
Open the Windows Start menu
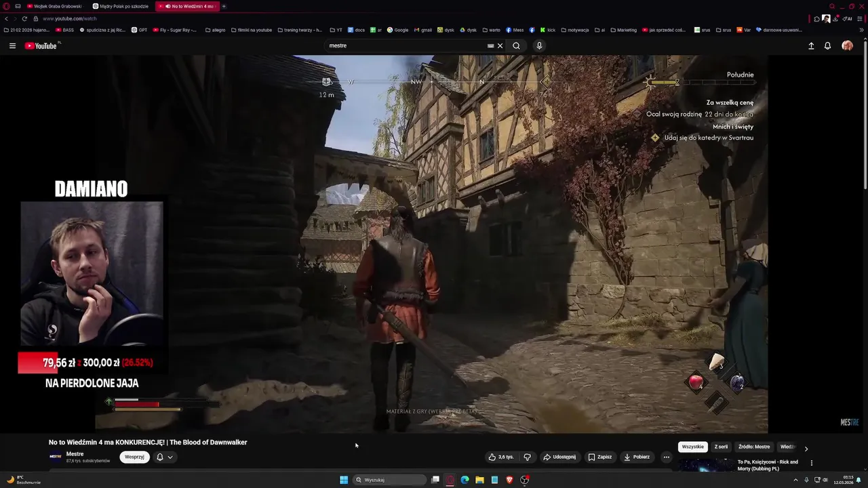click(x=344, y=480)
